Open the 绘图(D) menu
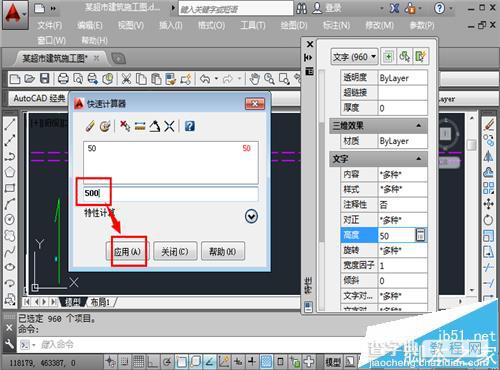 click(x=294, y=25)
